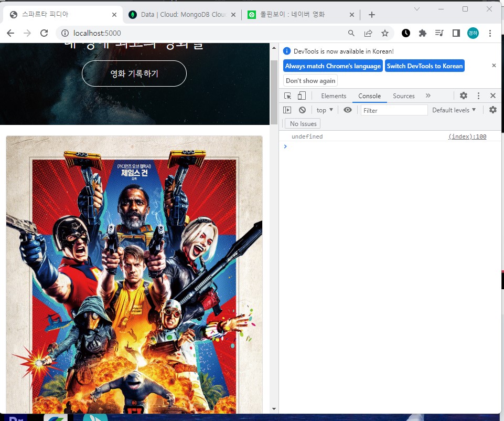504x421 pixels.
Task: Open media controls icon in toolbar
Action: 439,33
